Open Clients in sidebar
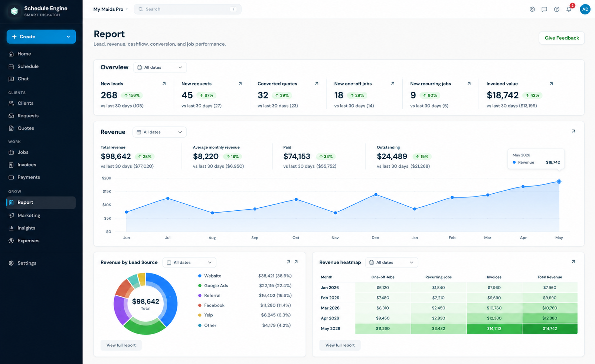 (41, 103)
